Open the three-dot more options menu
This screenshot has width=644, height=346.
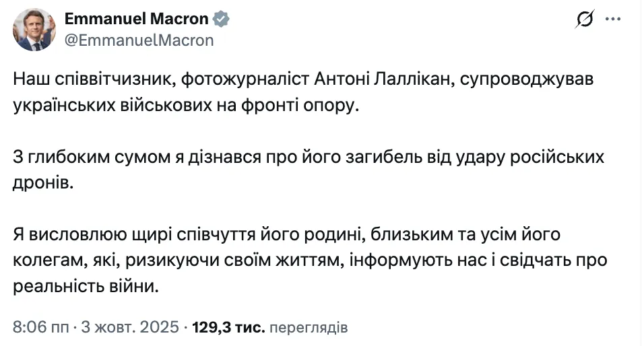[x=613, y=20]
